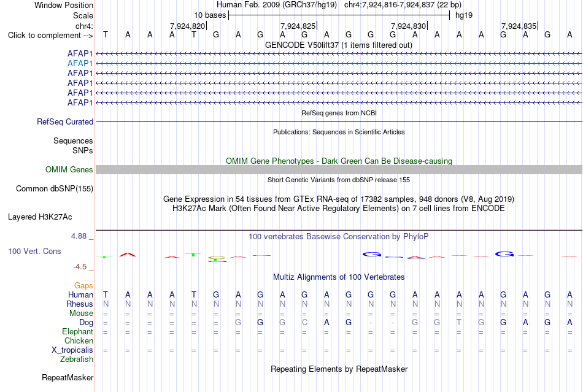Click the Scale track label

[83, 15]
